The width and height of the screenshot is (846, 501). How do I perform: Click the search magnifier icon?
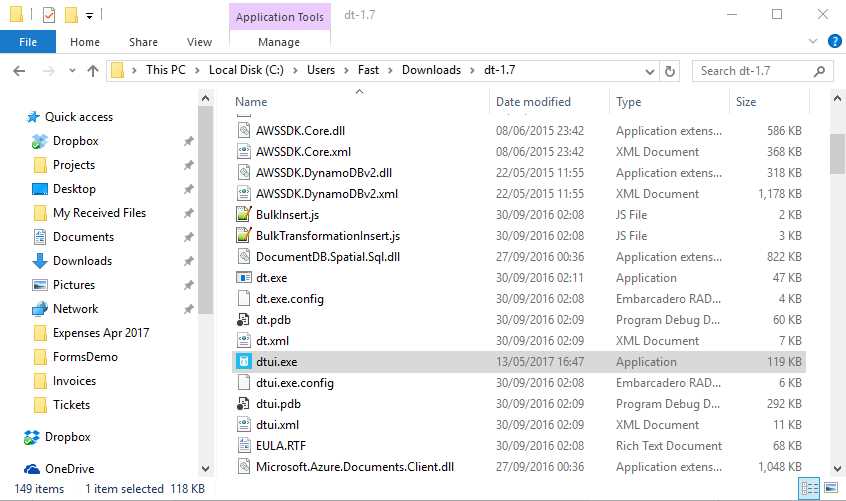coord(819,71)
